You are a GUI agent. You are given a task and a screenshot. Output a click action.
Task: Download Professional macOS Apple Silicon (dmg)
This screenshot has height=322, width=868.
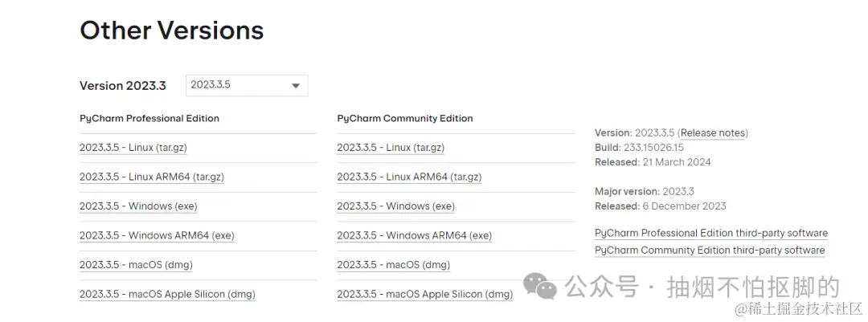[168, 295]
